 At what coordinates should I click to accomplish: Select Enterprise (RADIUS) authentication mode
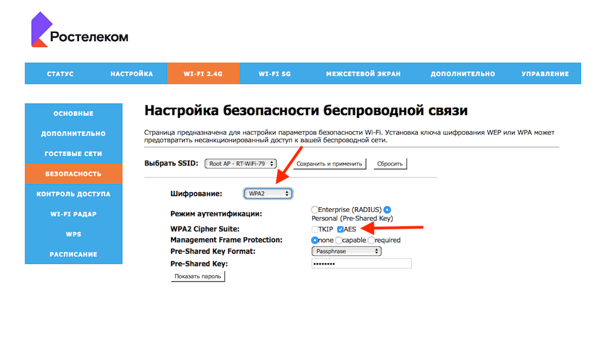pos(315,210)
